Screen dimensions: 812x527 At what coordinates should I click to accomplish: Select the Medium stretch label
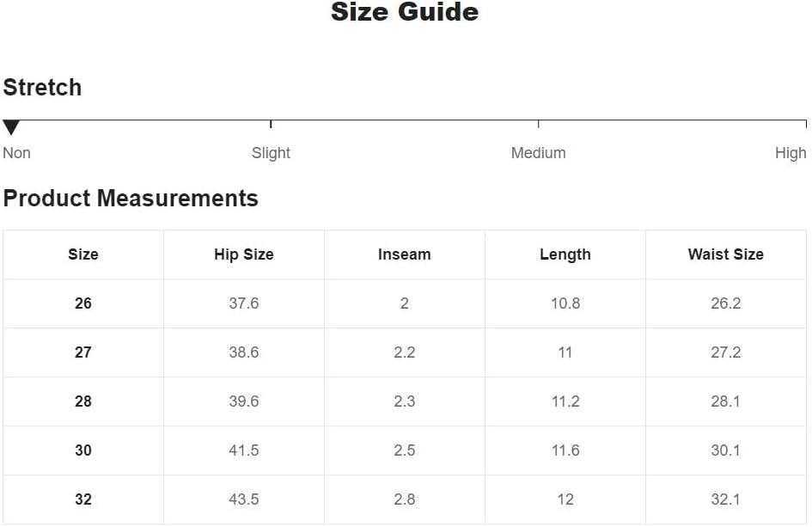tap(538, 153)
